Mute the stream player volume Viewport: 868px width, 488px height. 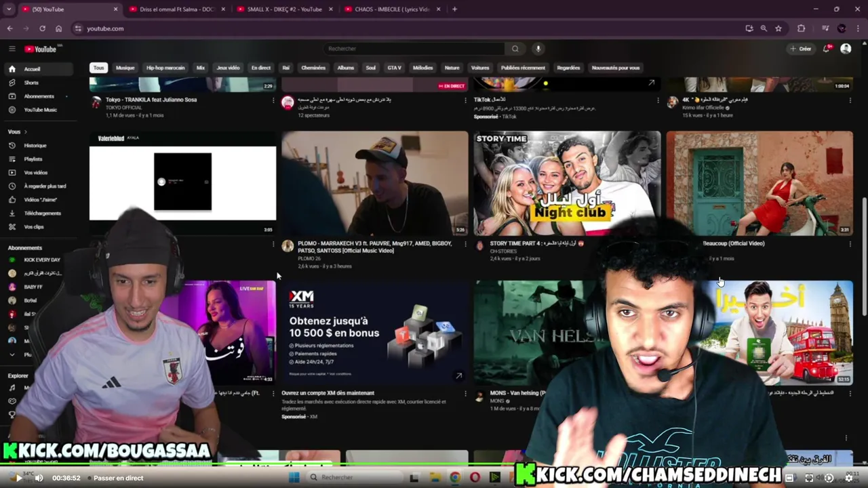pyautogui.click(x=39, y=478)
